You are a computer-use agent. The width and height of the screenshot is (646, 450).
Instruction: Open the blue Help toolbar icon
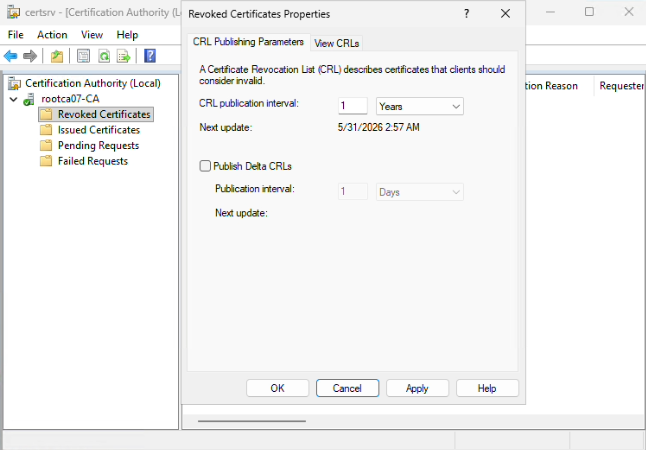click(x=150, y=56)
